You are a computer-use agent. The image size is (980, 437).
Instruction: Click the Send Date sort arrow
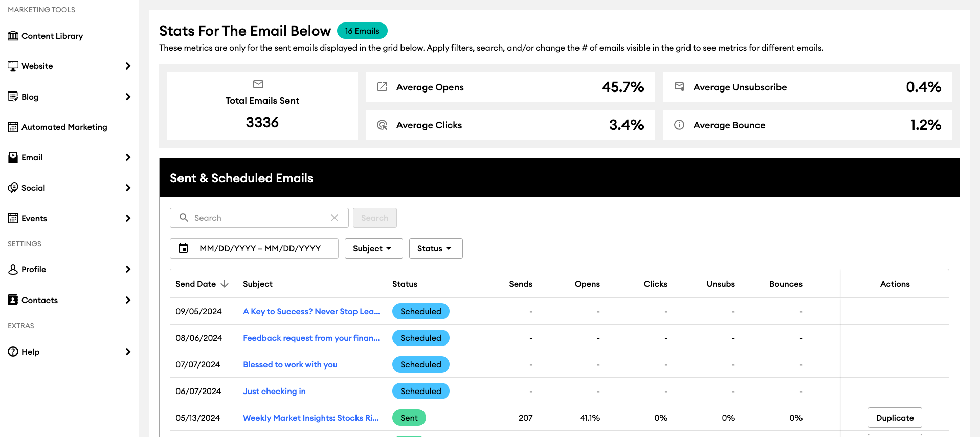[225, 284]
